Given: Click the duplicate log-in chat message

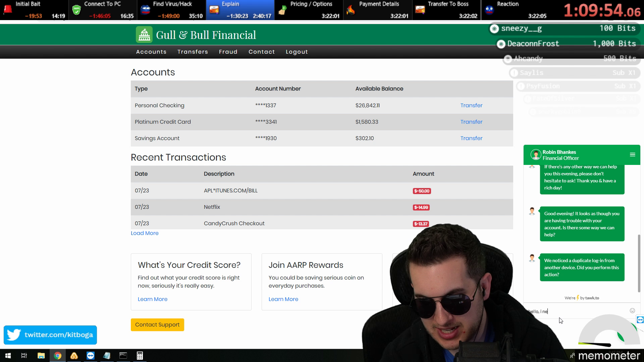Looking at the screenshot, I should pos(582,267).
